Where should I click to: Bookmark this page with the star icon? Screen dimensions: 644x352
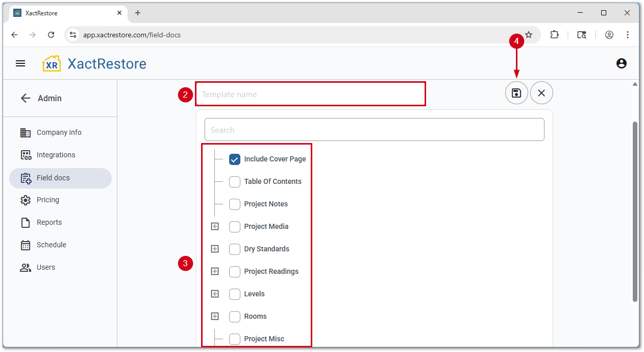529,35
